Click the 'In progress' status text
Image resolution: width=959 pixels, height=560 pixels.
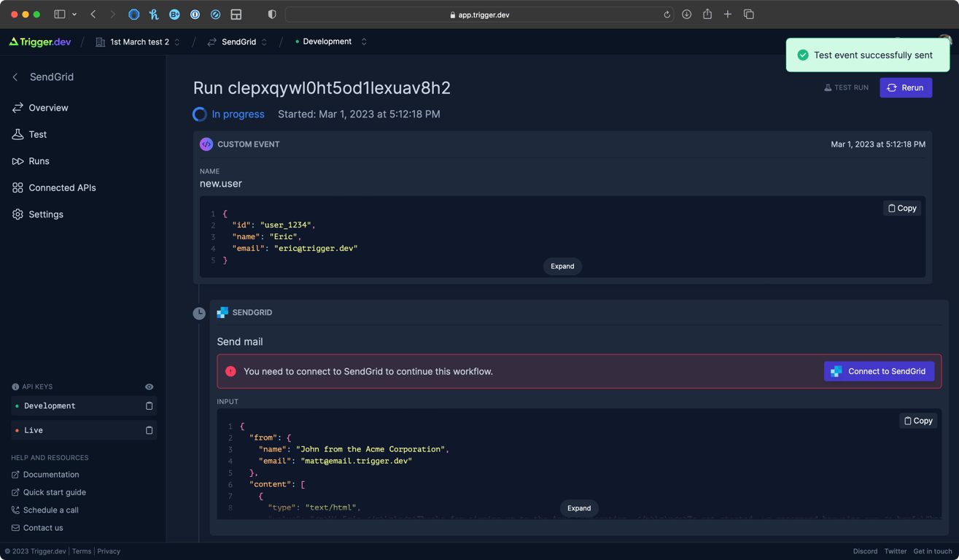[x=238, y=114]
